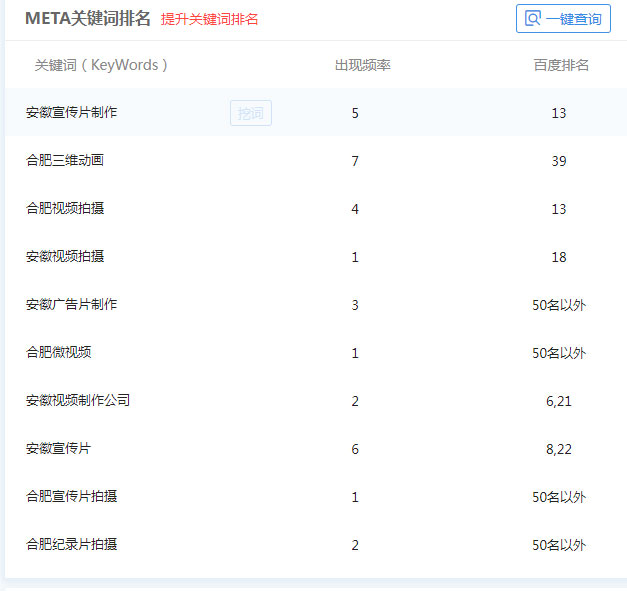Select the 安徽视频拍摄 keyword
Image resolution: width=627 pixels, height=591 pixels.
[x=65, y=256]
